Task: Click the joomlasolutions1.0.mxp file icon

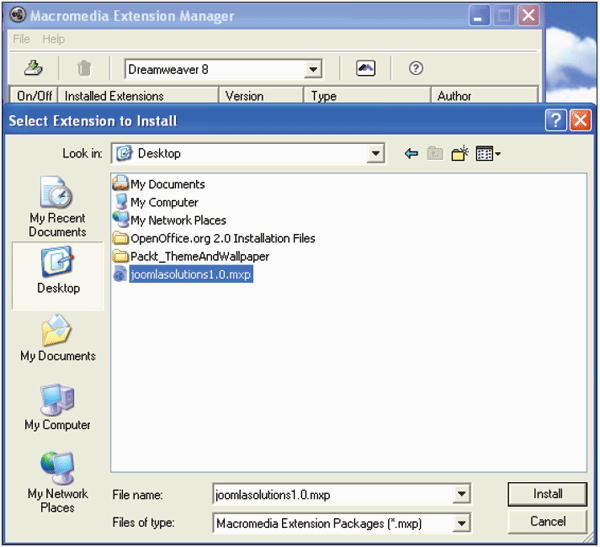Action: [x=120, y=274]
